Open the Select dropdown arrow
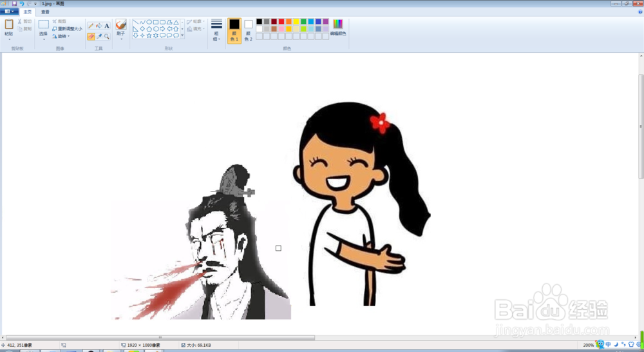Screen dimensions: 644x352 pos(44,39)
